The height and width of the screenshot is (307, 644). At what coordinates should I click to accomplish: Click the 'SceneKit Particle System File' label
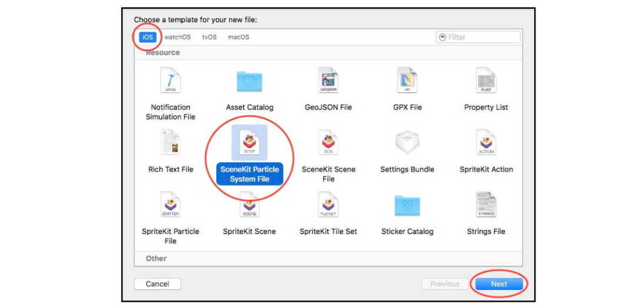click(x=249, y=174)
